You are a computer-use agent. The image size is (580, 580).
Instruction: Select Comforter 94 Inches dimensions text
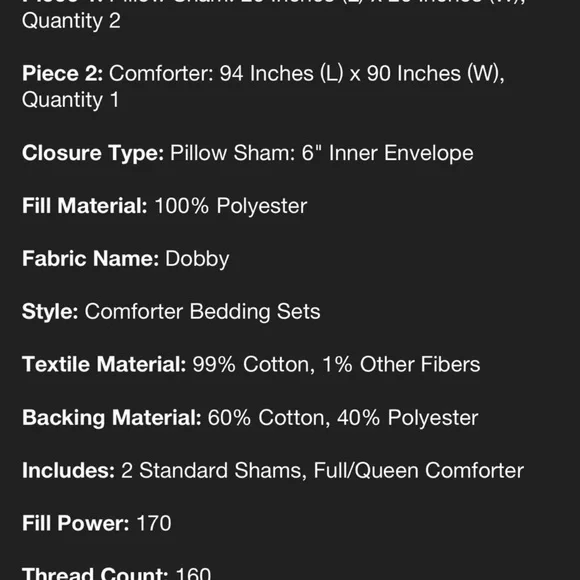(x=307, y=74)
